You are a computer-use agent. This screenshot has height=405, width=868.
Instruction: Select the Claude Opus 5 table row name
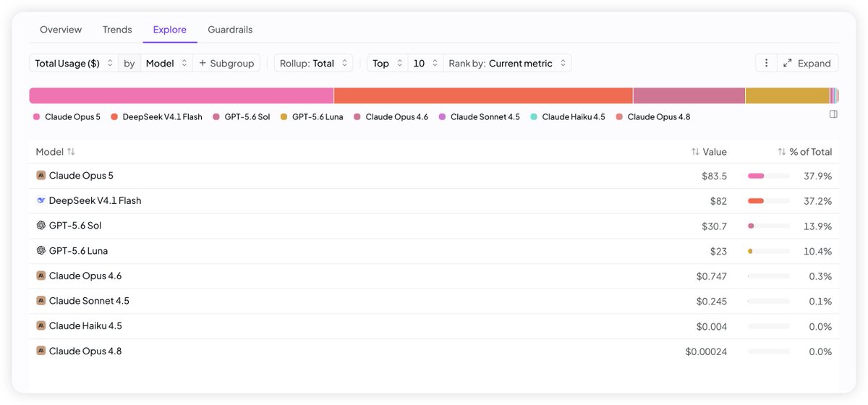(81, 176)
